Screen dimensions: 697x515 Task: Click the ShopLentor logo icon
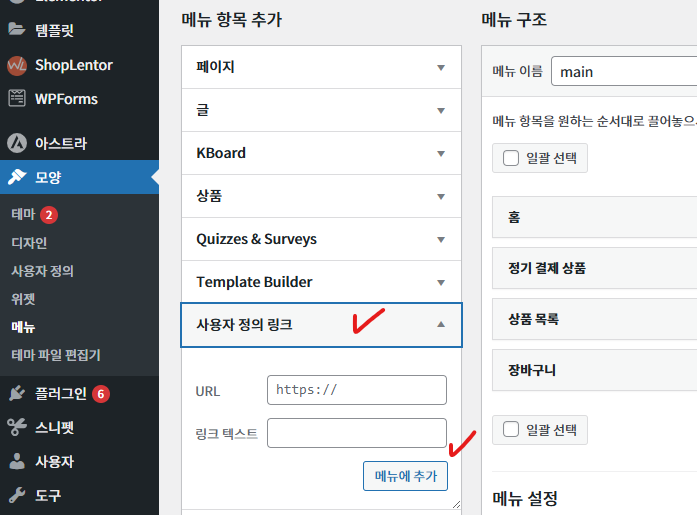tap(17, 65)
